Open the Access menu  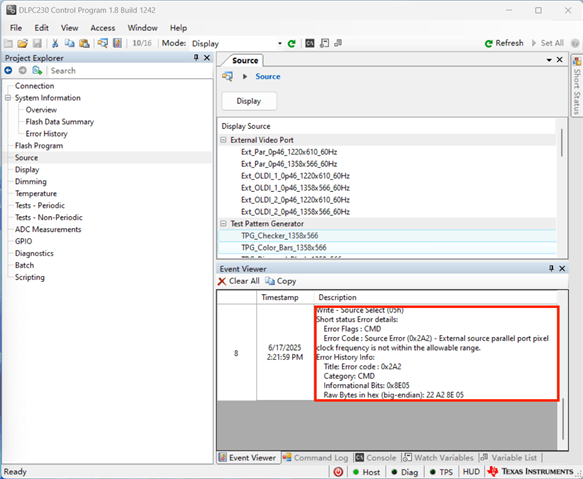(103, 28)
